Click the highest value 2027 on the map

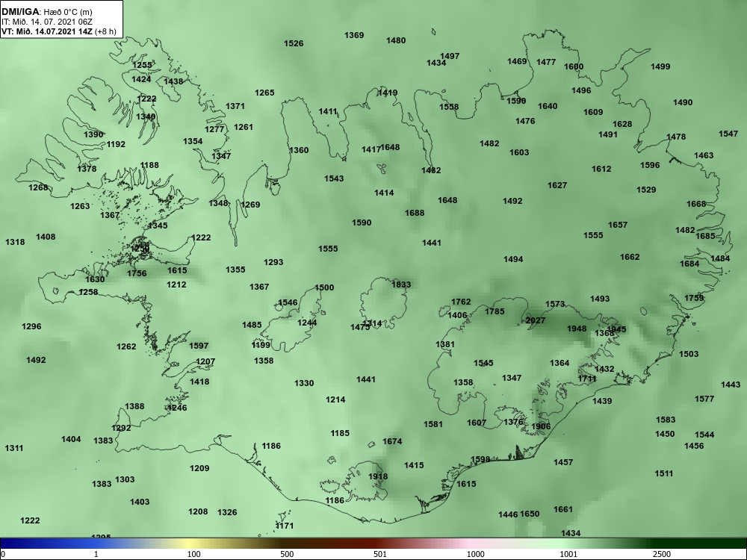coord(535,320)
